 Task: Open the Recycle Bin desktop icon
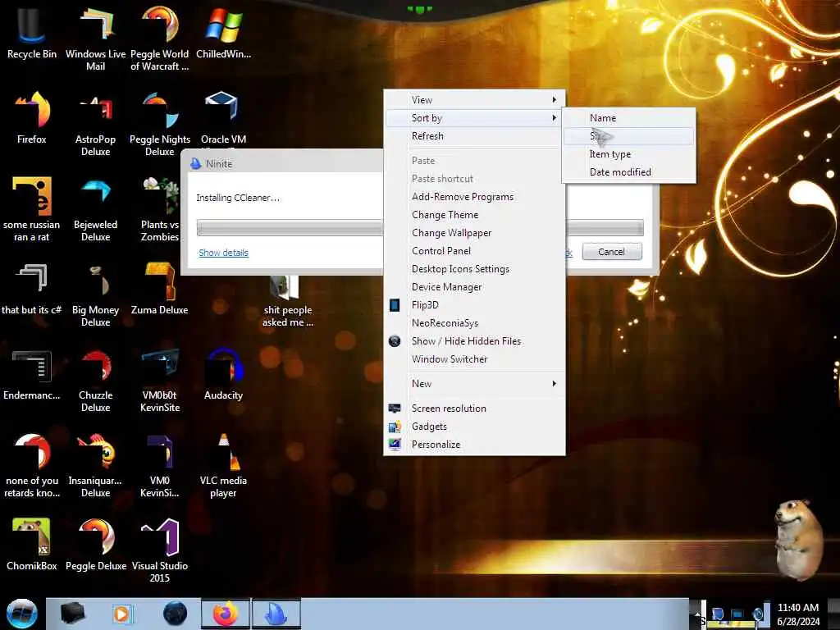pyautogui.click(x=32, y=32)
